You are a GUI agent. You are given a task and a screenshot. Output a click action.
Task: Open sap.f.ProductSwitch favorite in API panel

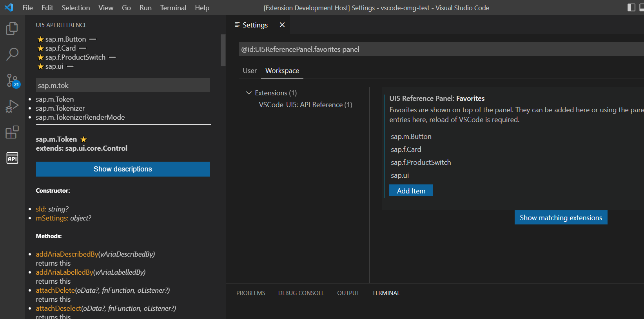(x=75, y=57)
